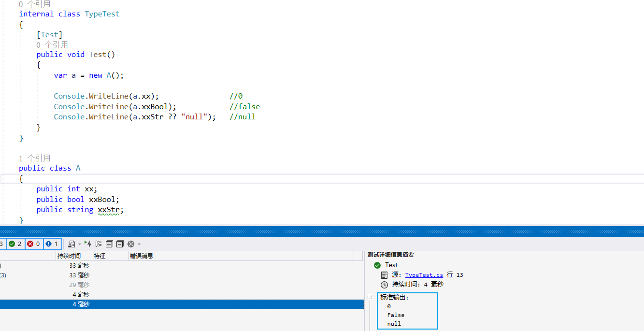Screen dimensions: 644x331
Task: Click 'False' in standard output
Action: [396, 315]
